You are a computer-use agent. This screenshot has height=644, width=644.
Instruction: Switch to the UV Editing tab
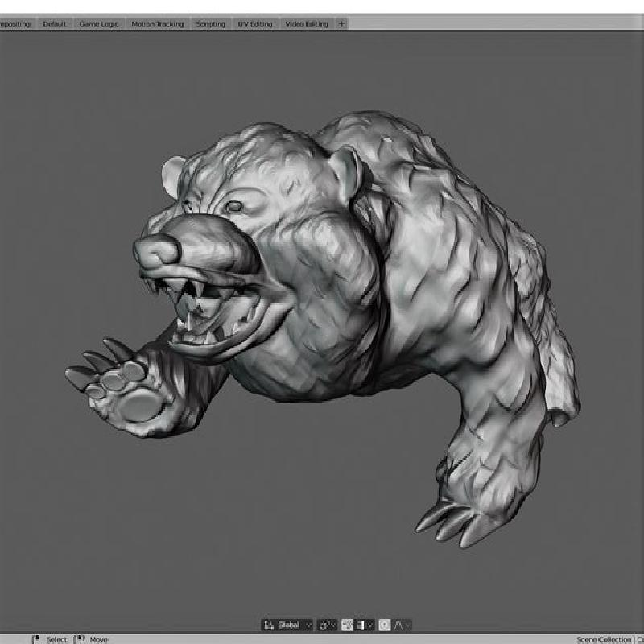[254, 24]
